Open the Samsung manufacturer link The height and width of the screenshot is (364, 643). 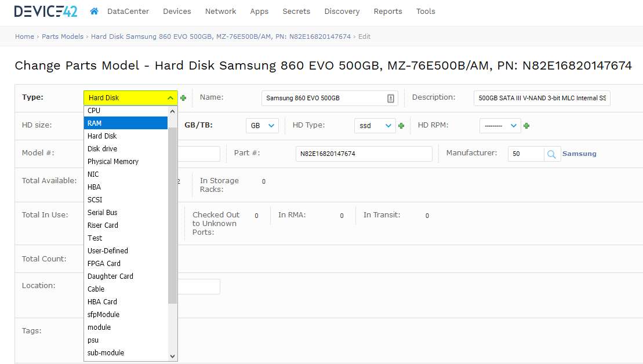point(579,154)
